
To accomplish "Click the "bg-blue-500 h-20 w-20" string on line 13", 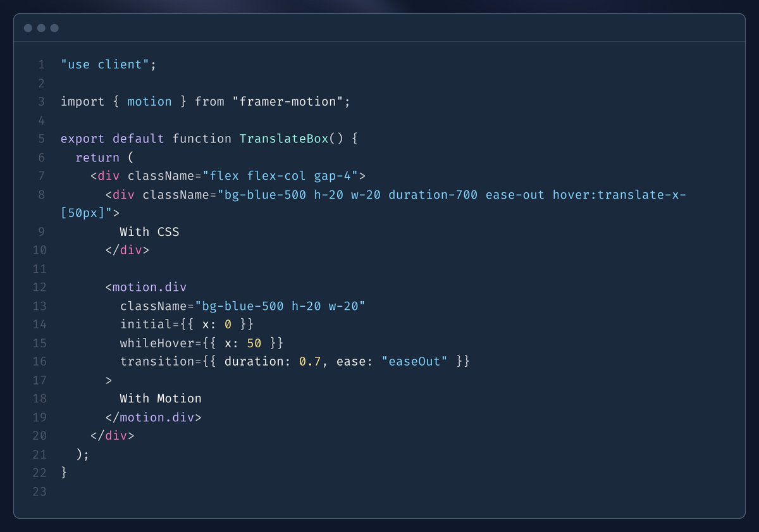I will pos(280,306).
